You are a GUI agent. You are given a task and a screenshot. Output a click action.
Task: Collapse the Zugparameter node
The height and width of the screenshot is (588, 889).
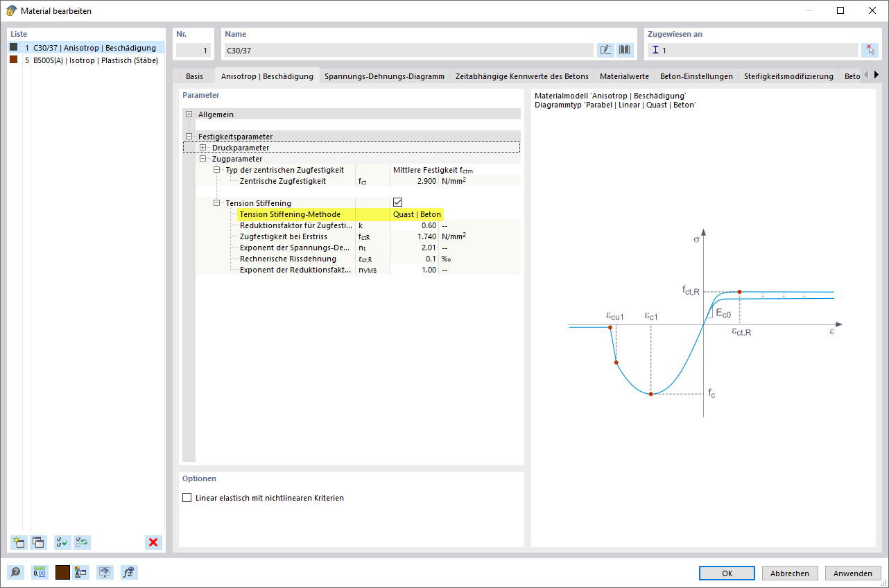point(202,159)
